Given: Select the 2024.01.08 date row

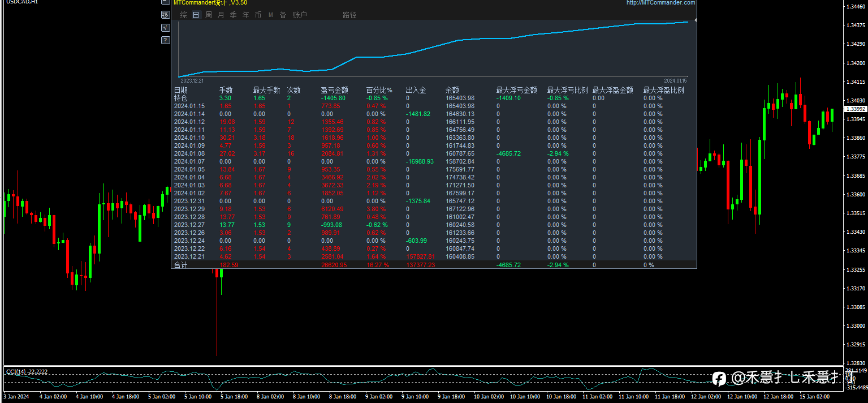Looking at the screenshot, I should [x=189, y=153].
